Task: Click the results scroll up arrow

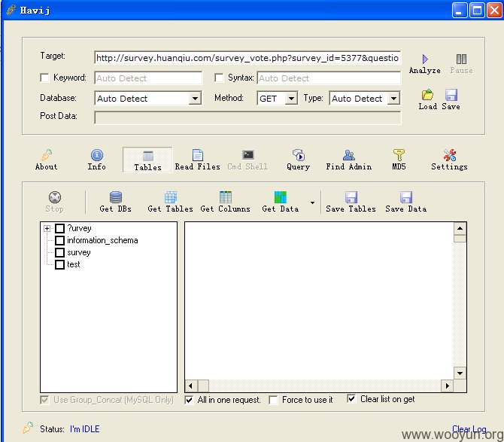Action: [460, 228]
